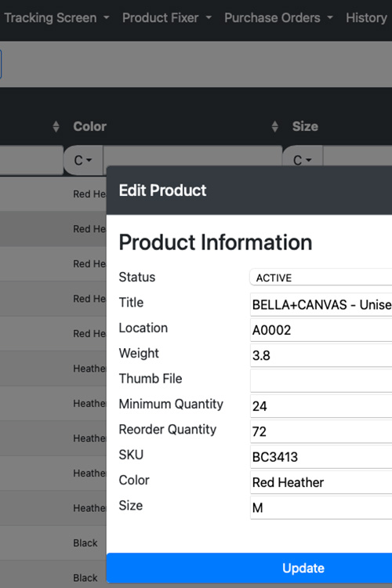Click the Color filter text box

coord(192,156)
